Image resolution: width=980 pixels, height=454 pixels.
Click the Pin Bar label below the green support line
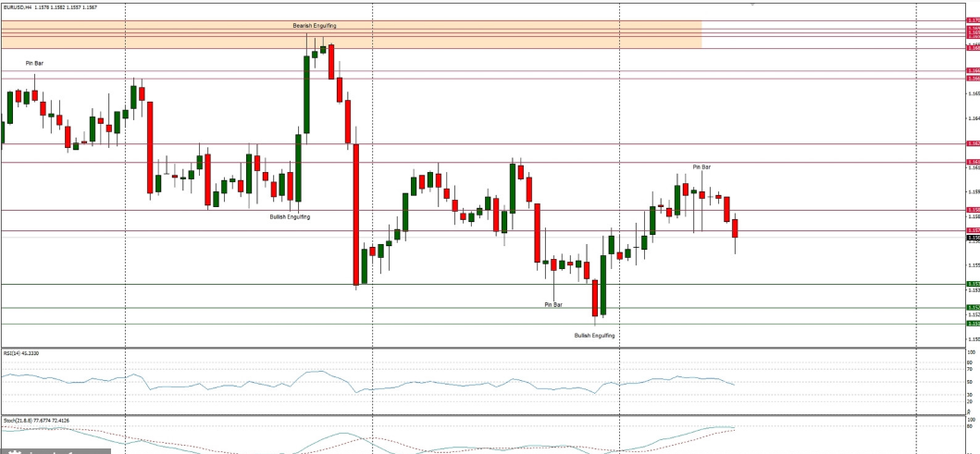pyautogui.click(x=552, y=304)
